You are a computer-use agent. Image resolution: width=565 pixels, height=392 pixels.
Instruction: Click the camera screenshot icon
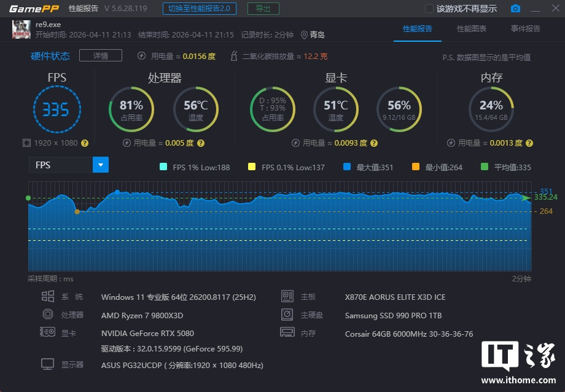click(515, 9)
